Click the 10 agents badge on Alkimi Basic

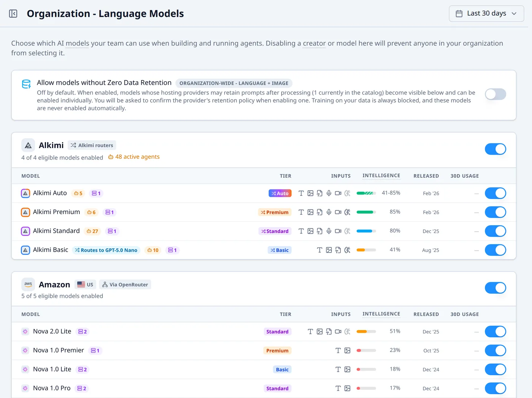click(x=153, y=250)
